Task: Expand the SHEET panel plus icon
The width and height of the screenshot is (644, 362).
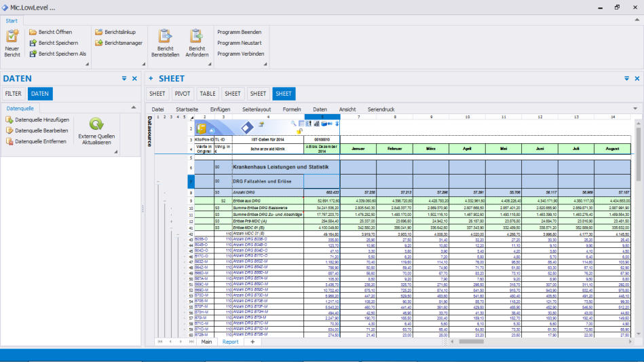Action: 151,79
